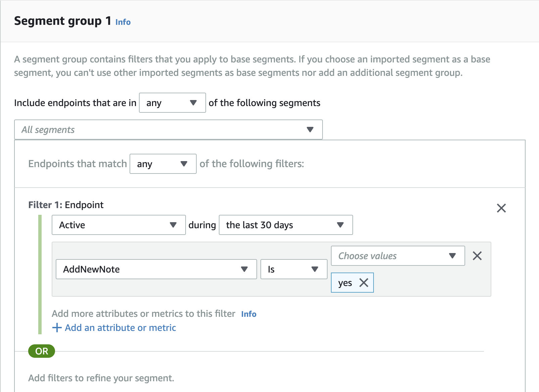Open Info link beside Segment group 1
Image resolution: width=539 pixels, height=392 pixels.
pos(123,22)
